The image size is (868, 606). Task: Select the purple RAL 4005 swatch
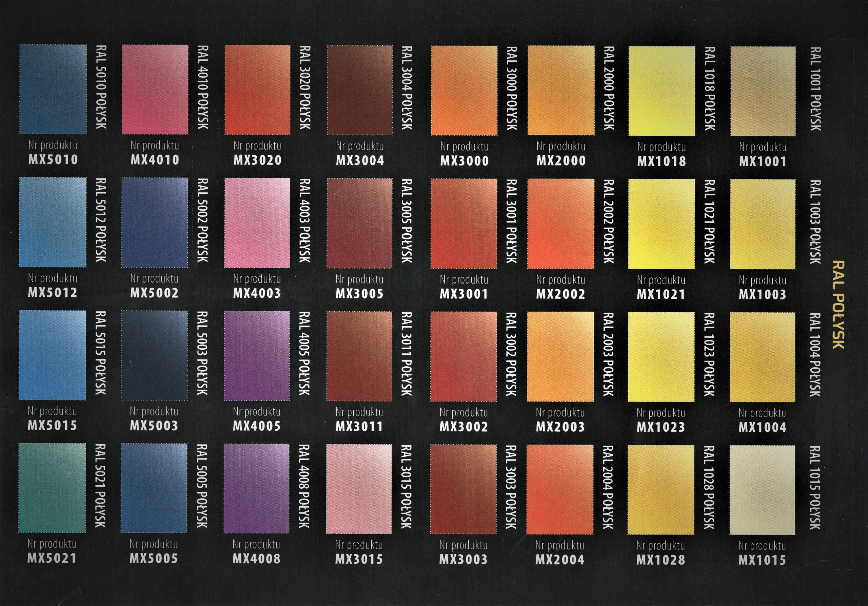pos(257,355)
